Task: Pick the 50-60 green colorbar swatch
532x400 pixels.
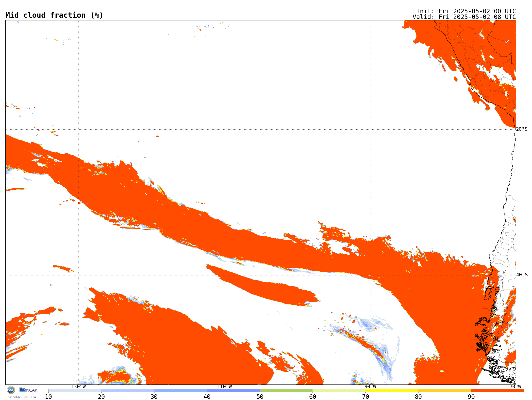Action: tap(286, 391)
